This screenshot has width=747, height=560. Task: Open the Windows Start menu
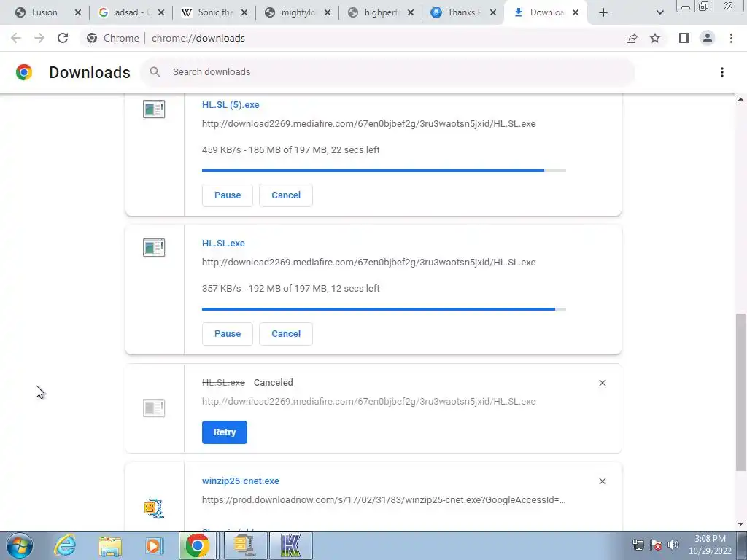coord(20,545)
